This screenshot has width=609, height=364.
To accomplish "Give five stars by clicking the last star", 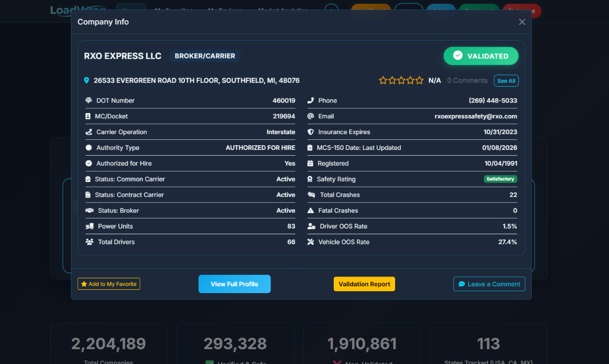I will pos(420,80).
